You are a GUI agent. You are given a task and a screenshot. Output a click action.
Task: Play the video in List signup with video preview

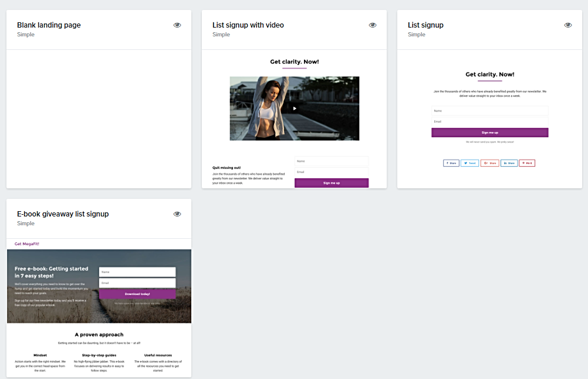click(295, 109)
